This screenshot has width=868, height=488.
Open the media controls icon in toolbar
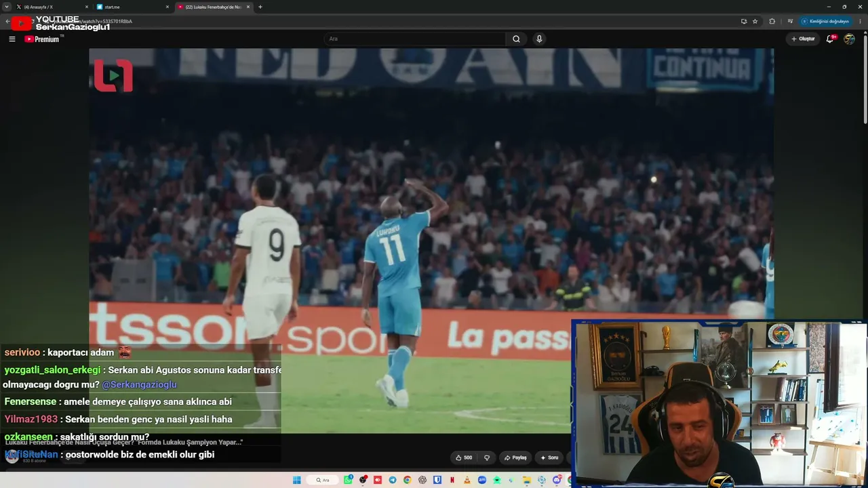pos(790,21)
